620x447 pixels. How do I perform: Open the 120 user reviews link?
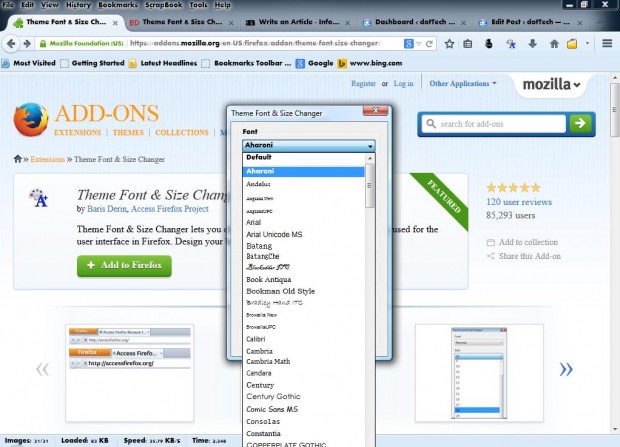tap(519, 202)
